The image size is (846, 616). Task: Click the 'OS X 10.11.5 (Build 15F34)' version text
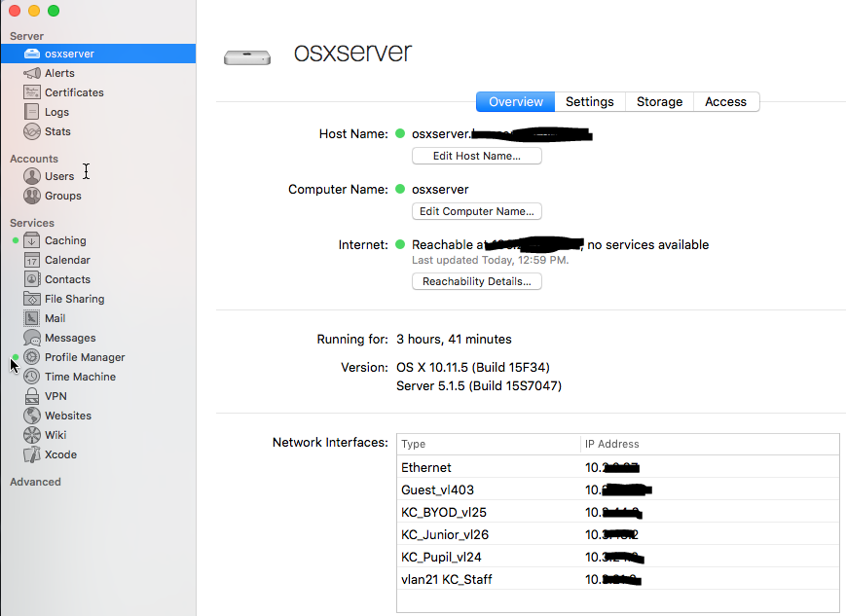472,367
